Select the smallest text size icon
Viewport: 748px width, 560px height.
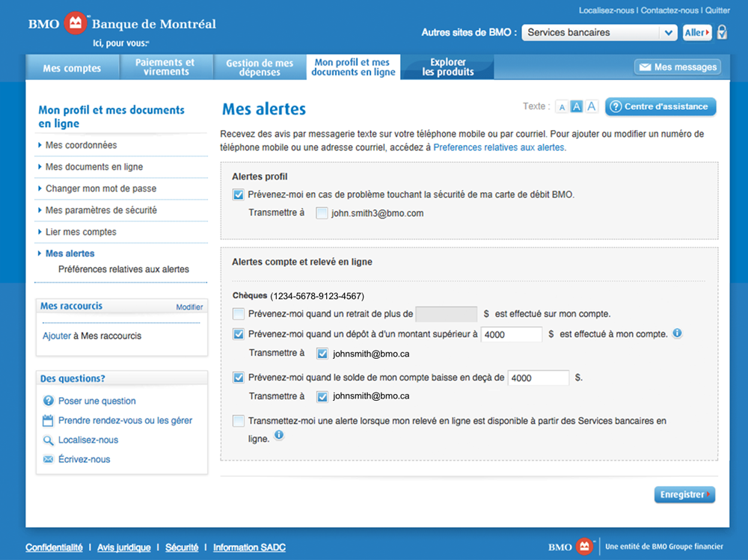click(562, 107)
